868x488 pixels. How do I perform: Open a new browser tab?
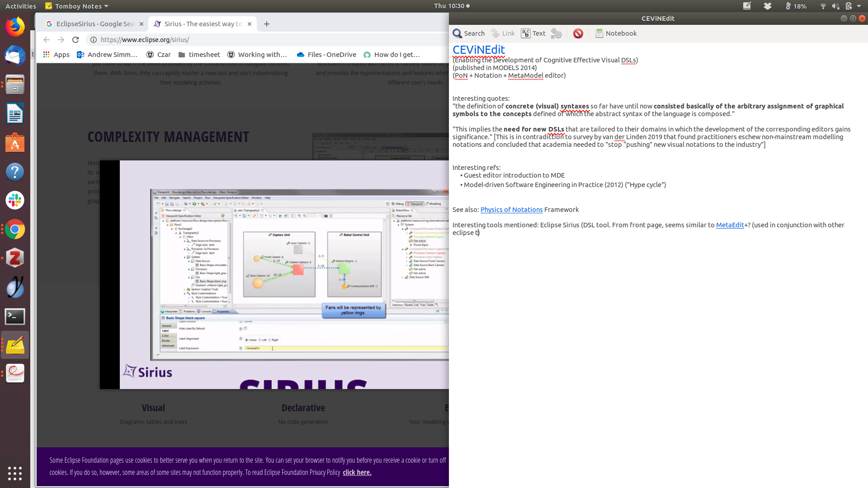tap(267, 24)
